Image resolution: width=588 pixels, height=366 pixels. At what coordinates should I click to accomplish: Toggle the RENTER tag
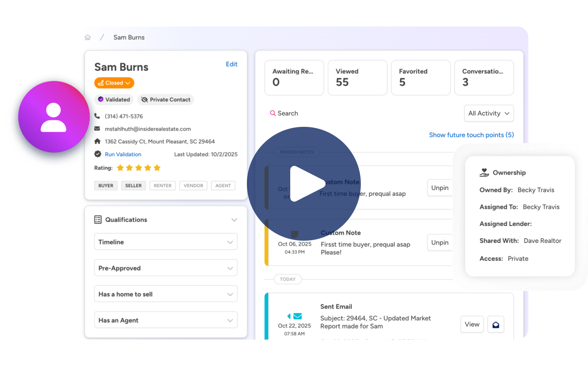[x=163, y=186]
